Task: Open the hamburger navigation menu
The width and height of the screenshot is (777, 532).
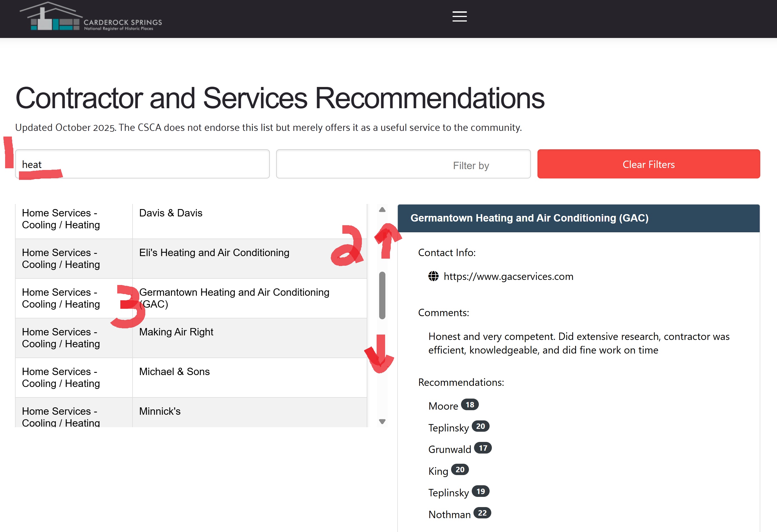Action: 459,16
